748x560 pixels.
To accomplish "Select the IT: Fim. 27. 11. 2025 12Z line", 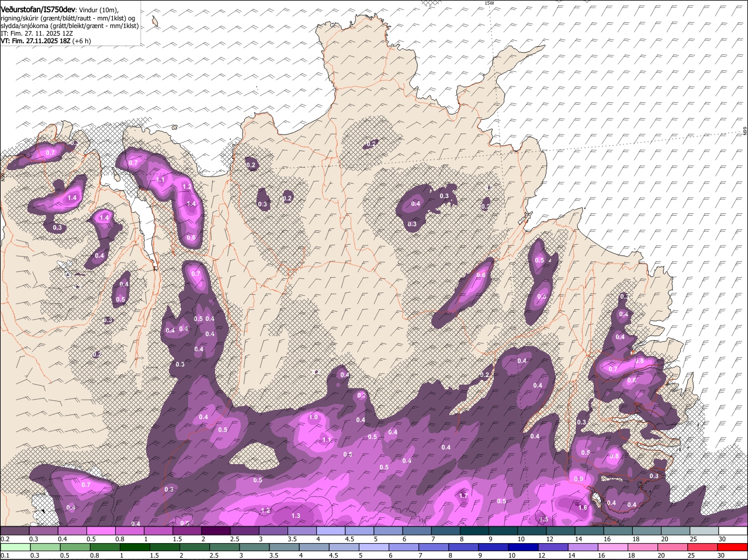I will (37, 33).
